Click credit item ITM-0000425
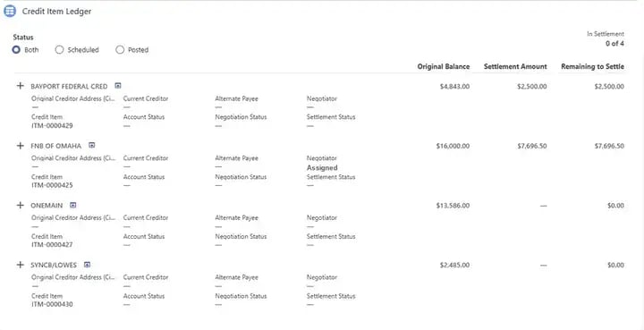Image resolution: width=644 pixels, height=330 pixels. (52, 185)
